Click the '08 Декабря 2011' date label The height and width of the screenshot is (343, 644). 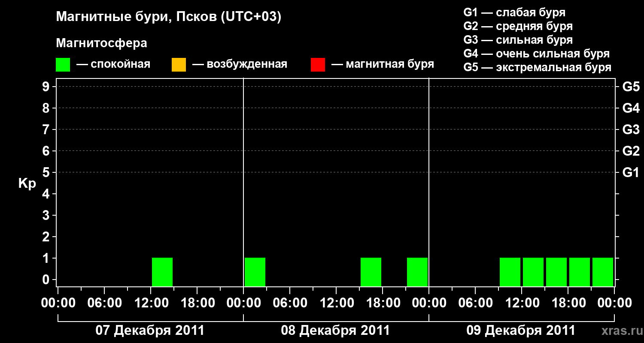pyautogui.click(x=335, y=330)
